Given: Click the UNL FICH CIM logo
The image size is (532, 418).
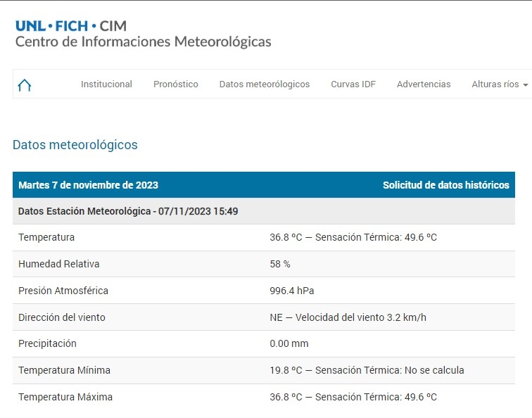Looking at the screenshot, I should tap(71, 26).
